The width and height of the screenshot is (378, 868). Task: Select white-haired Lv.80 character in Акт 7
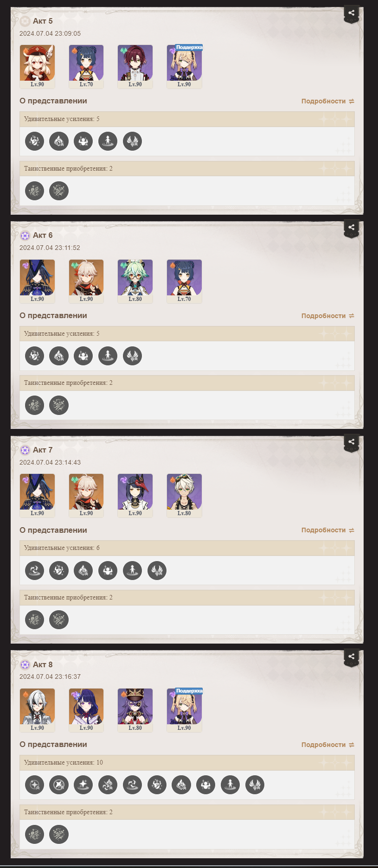pyautogui.click(x=184, y=495)
